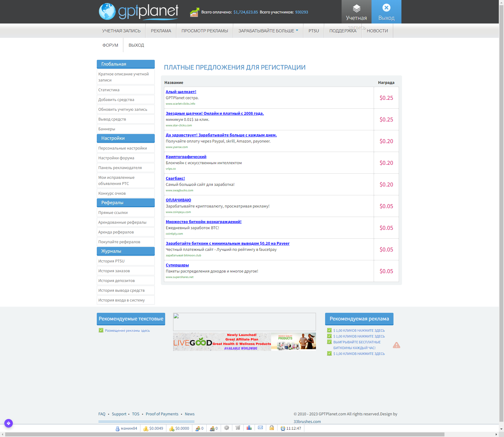This screenshot has width=504, height=437.
Task: Click checkmark beside Размещение рекламы здесь
Action: pos(101,330)
